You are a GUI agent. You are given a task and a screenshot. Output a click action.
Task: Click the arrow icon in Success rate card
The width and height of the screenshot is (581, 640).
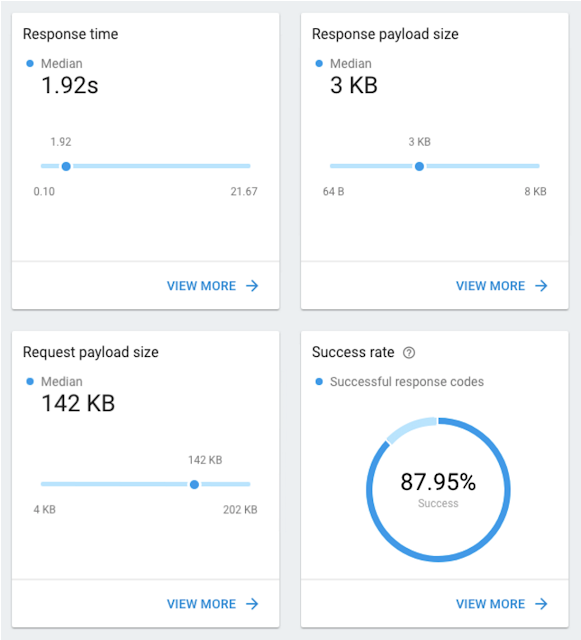541,604
